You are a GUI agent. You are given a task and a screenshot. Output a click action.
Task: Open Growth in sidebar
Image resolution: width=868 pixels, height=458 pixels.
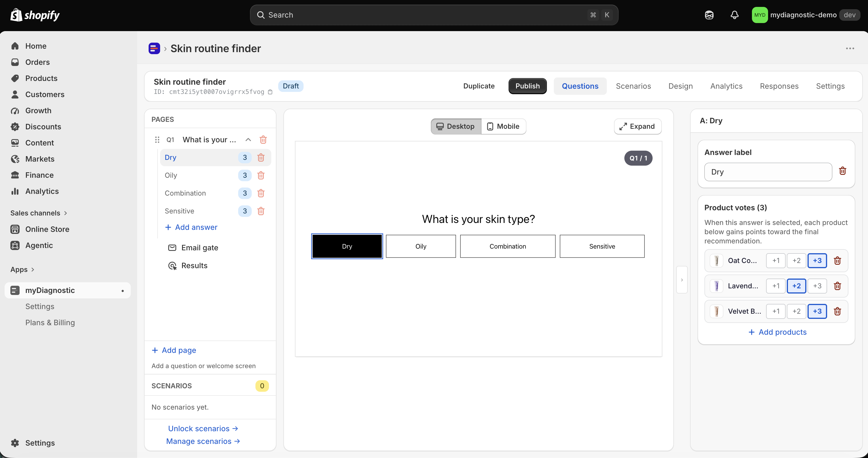pyautogui.click(x=67, y=111)
